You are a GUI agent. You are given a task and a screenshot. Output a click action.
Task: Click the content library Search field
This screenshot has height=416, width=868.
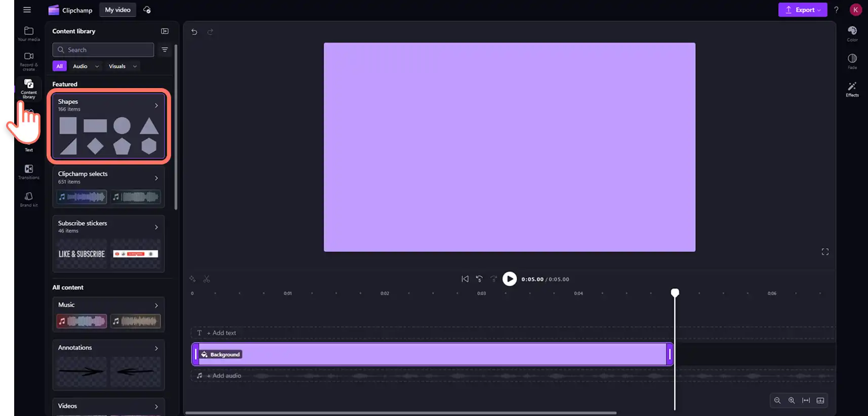click(x=103, y=50)
